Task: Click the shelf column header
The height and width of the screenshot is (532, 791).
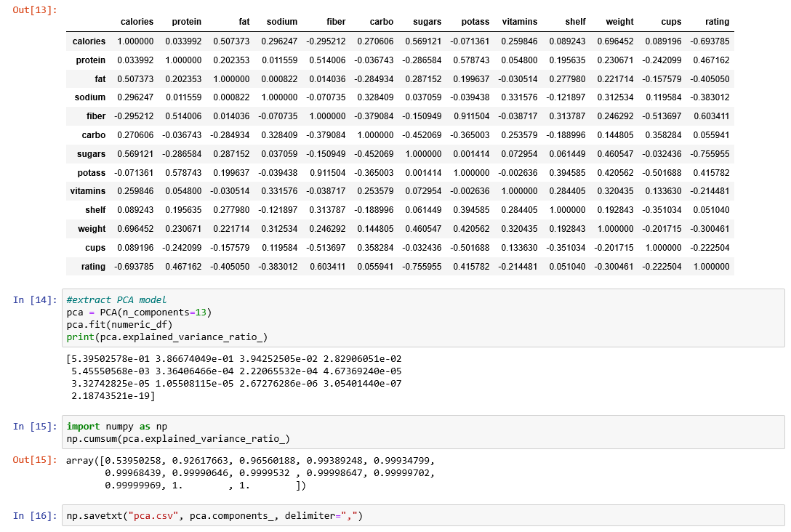Action: pos(575,22)
